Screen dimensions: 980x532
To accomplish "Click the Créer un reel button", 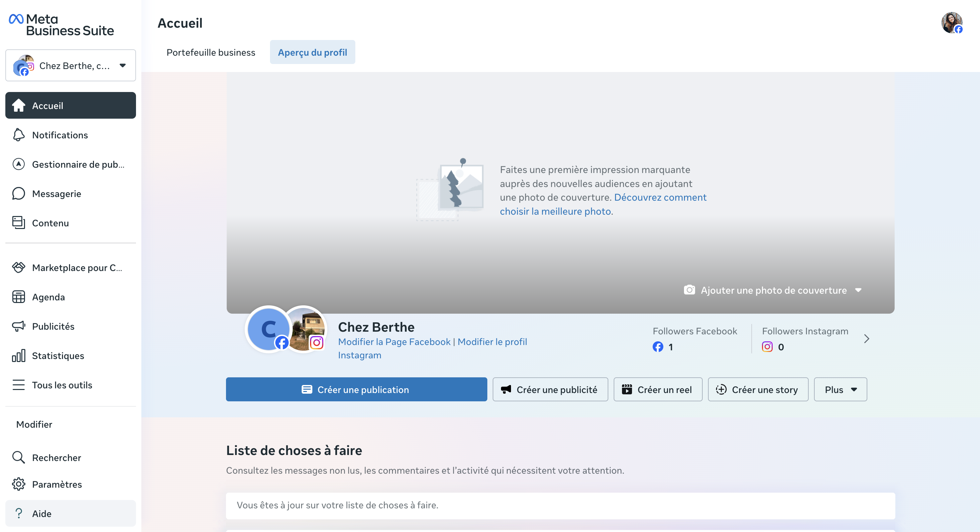I will coord(657,390).
